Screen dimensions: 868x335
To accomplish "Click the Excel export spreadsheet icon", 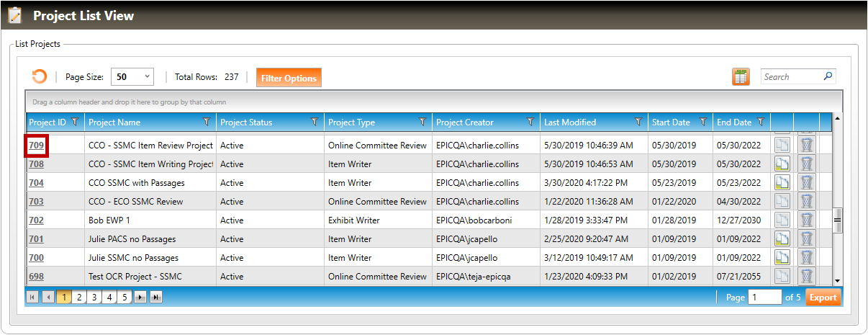I will 741,77.
